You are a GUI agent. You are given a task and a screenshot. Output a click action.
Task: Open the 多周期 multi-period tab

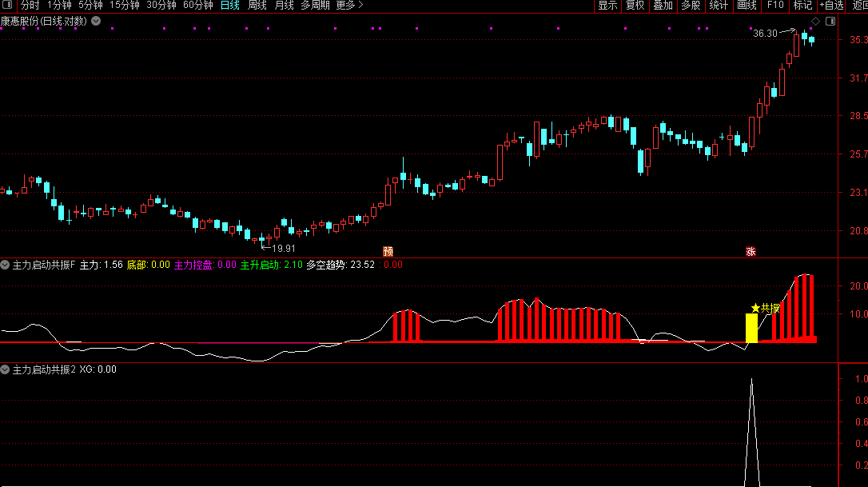tap(315, 6)
